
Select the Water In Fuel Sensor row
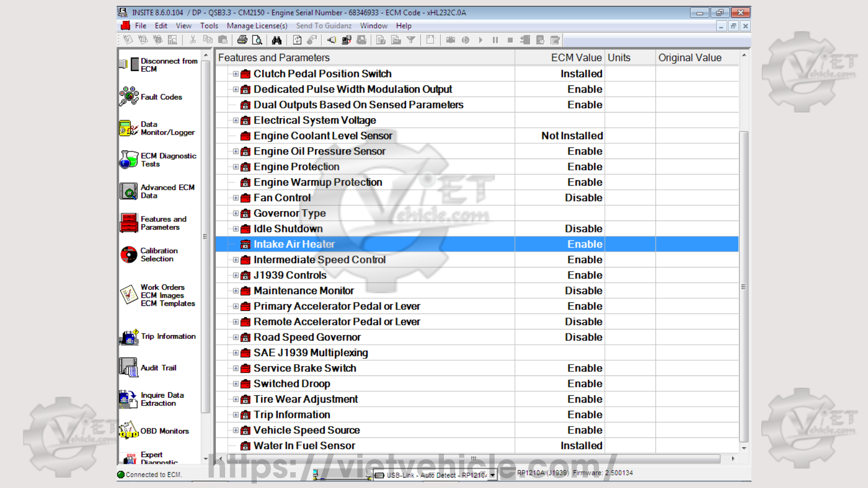[x=304, y=446]
